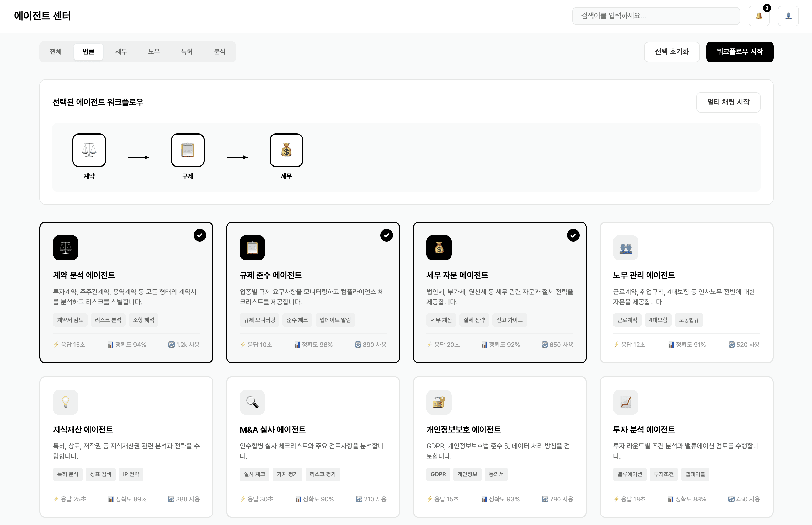Select the clipboard 규제 workflow node
The image size is (812, 525).
[188, 150]
